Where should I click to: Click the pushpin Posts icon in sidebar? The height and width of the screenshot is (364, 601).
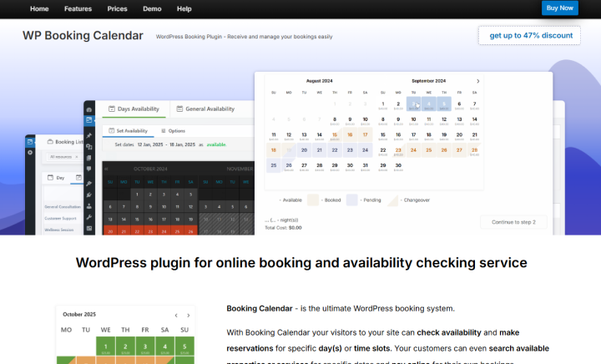coord(89,135)
